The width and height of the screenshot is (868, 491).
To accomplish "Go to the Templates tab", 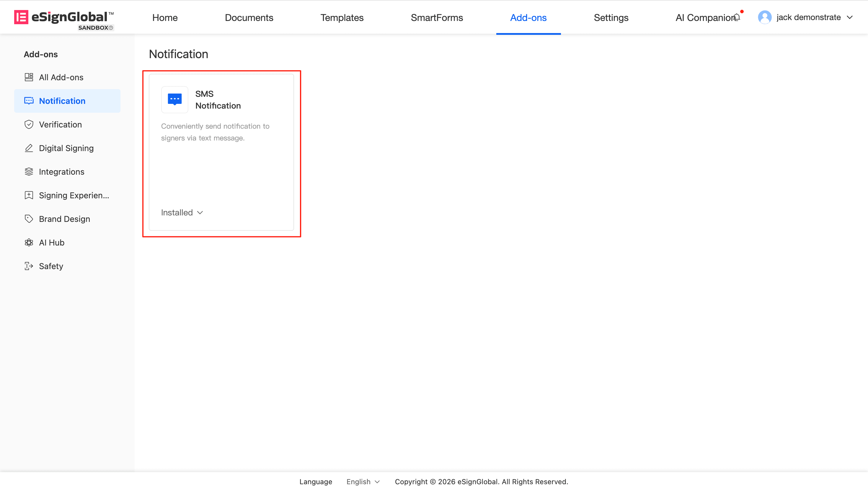I will click(x=342, y=17).
